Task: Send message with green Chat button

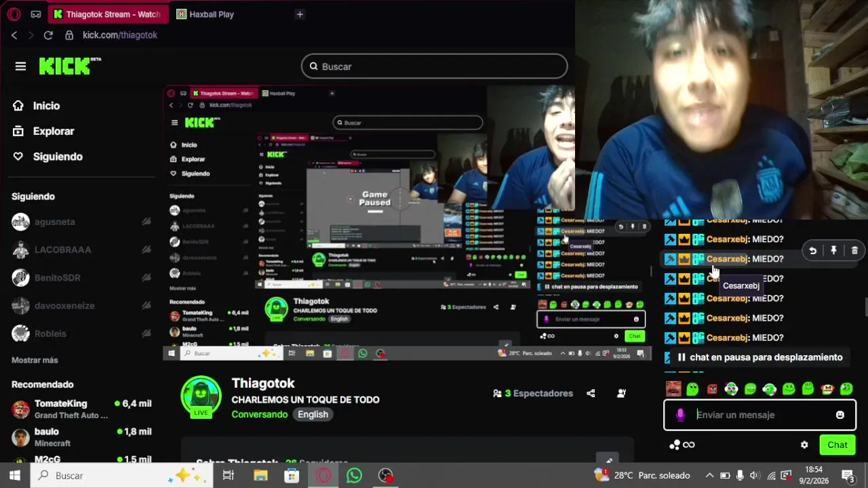Action: (x=837, y=445)
